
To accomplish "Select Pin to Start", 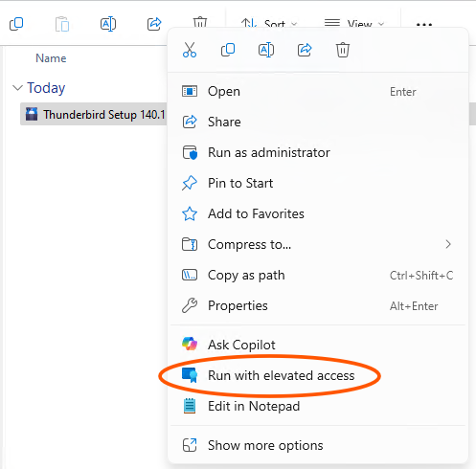I will [x=318, y=184].
